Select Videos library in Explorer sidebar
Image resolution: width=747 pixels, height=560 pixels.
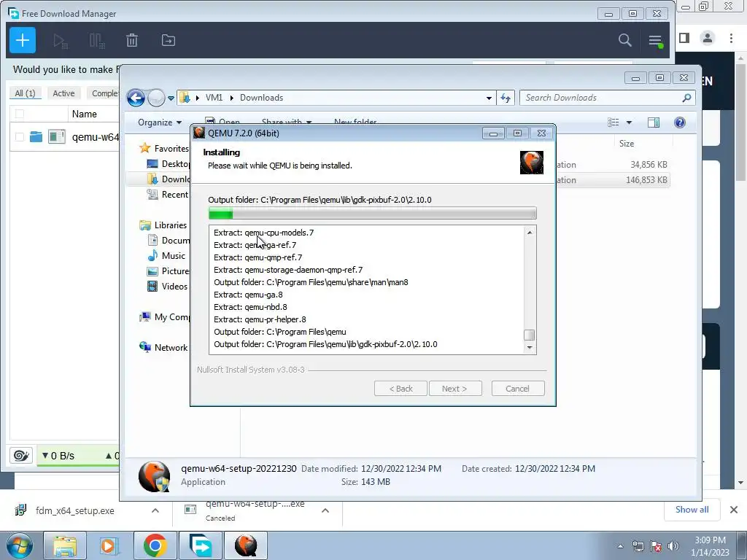tap(168, 286)
